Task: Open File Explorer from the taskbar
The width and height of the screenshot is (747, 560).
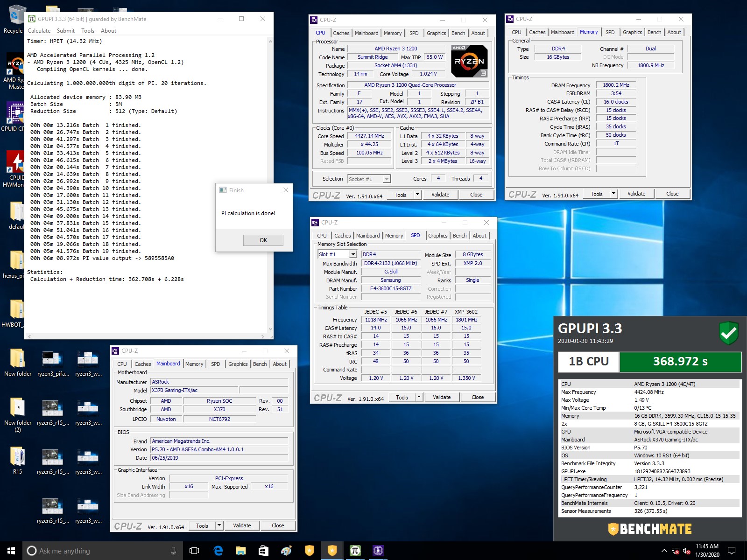Action: click(240, 551)
